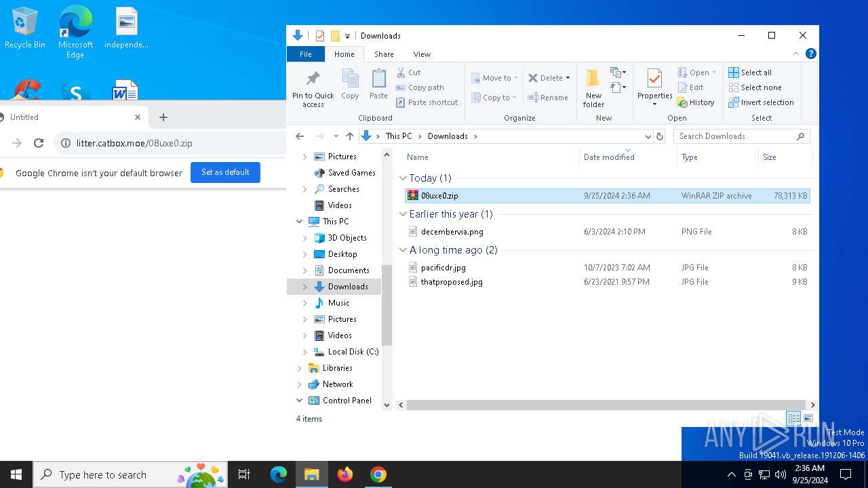868x488 pixels.
Task: Collapse the Today group
Action: coord(403,178)
